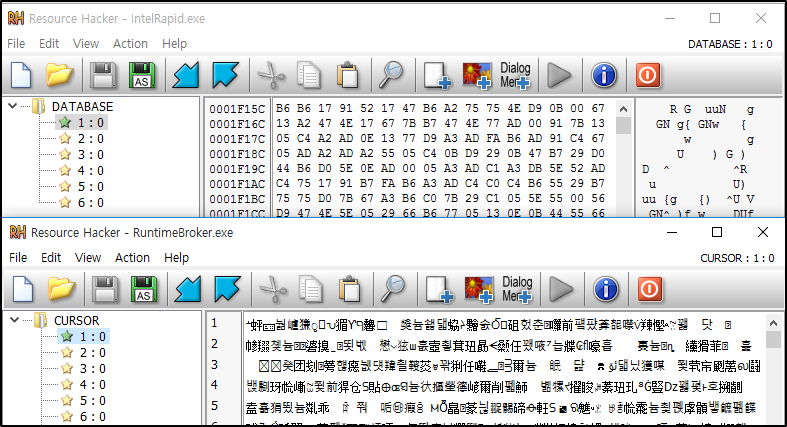Click line number 3 in RuntimeBroker editor
The height and width of the screenshot is (427, 787).
click(x=214, y=364)
